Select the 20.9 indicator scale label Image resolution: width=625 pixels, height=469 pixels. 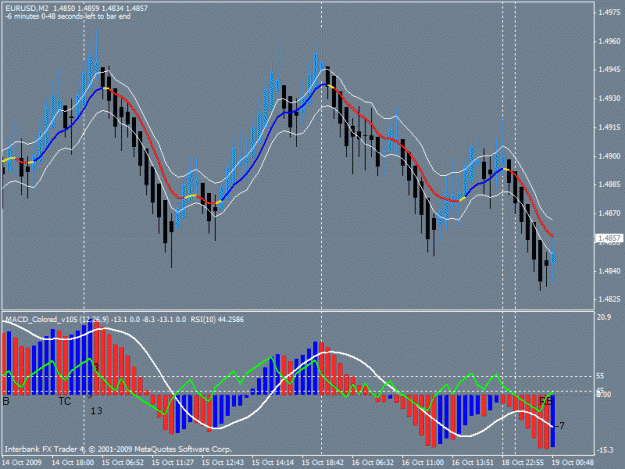point(604,317)
